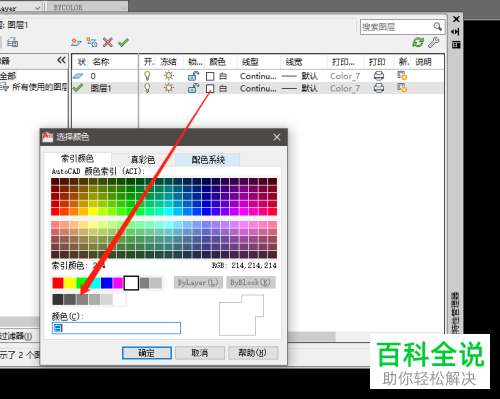Viewport: 500px width, 399px height.
Task: Toggle freeze sun icon for layer 0
Action: [169, 76]
